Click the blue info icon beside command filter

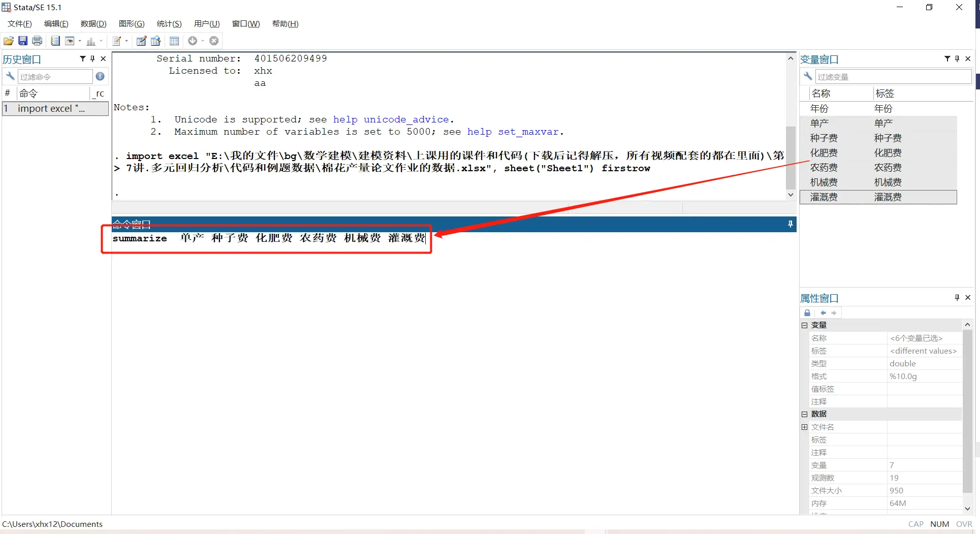pyautogui.click(x=100, y=76)
